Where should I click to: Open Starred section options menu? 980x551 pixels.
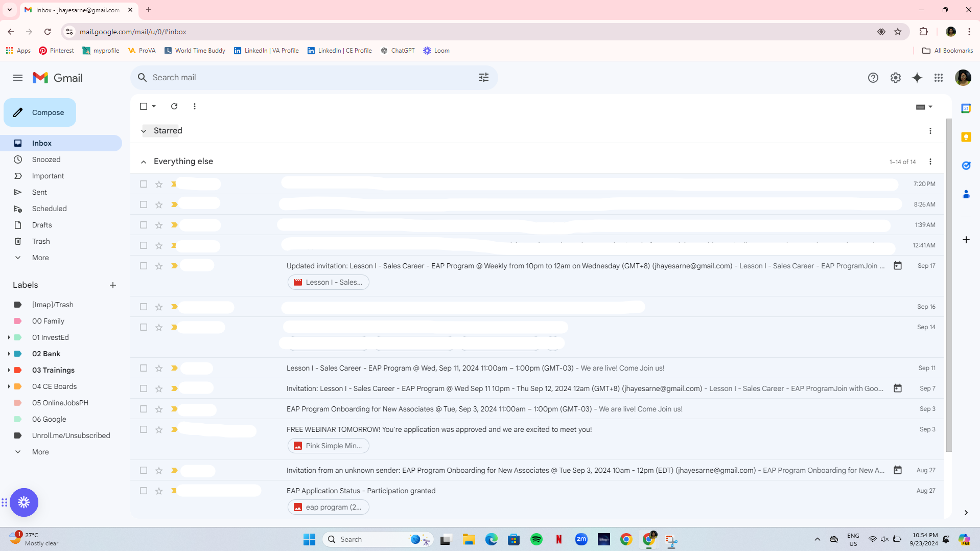click(930, 131)
